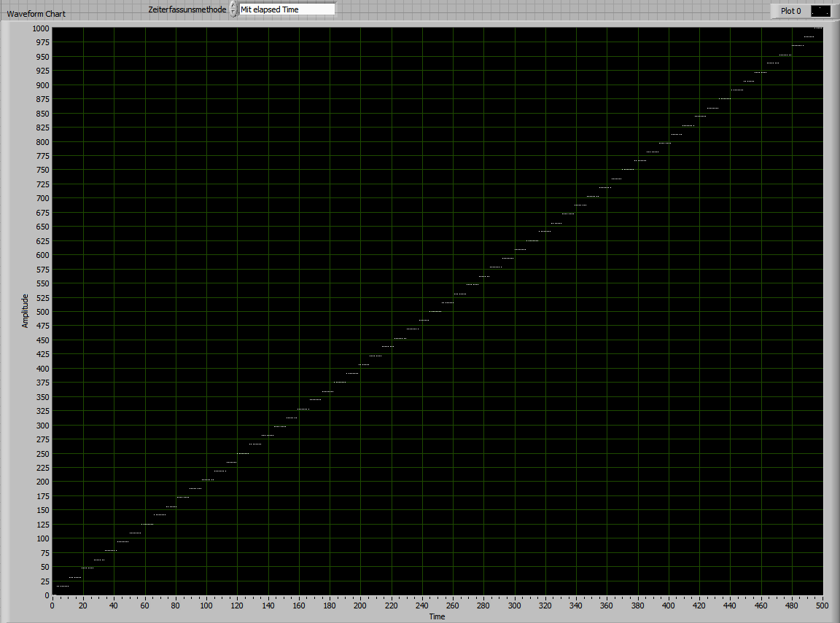Screen dimensions: 840x623
Task: Click Amplitude axis value 450
Action: coord(43,340)
